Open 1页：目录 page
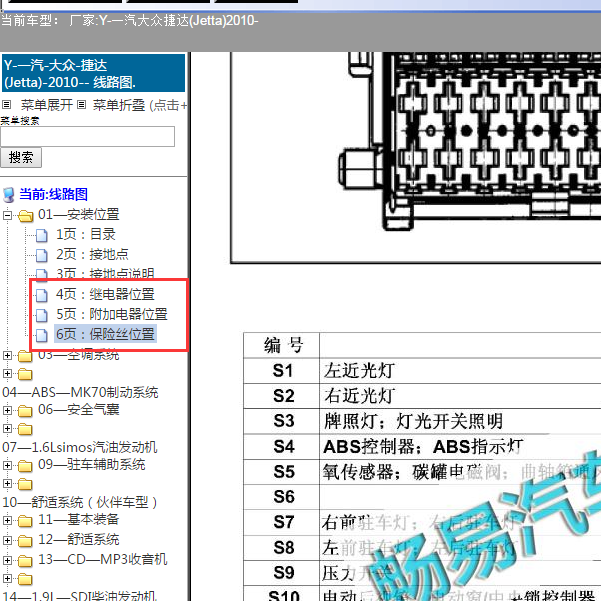This screenshot has width=601, height=601. [86, 235]
